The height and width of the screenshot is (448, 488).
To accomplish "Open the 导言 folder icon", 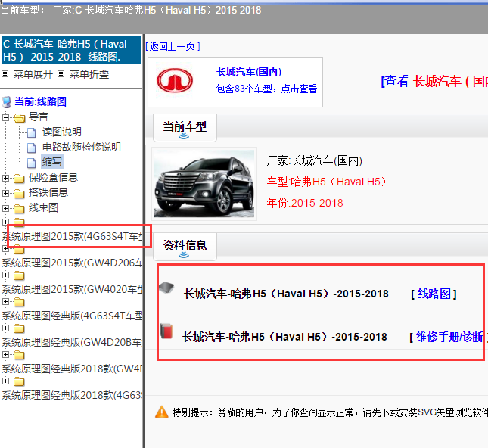I will tap(20, 118).
